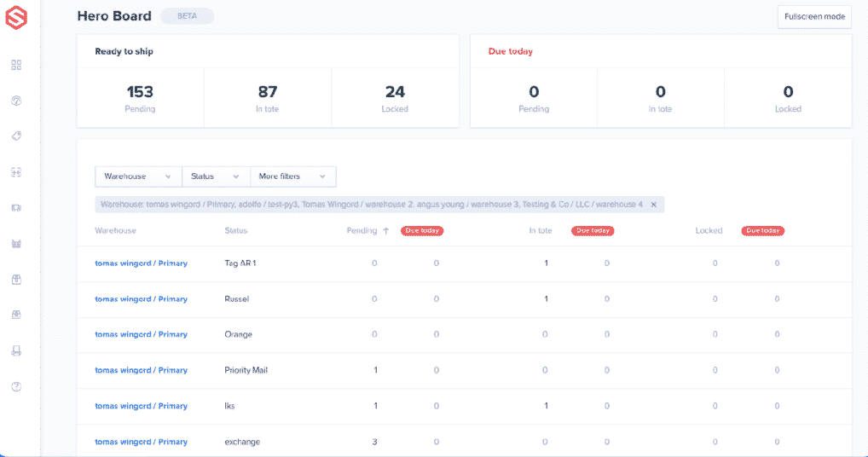Click the Status column header
Image resolution: width=868 pixels, height=457 pixels.
236,231
